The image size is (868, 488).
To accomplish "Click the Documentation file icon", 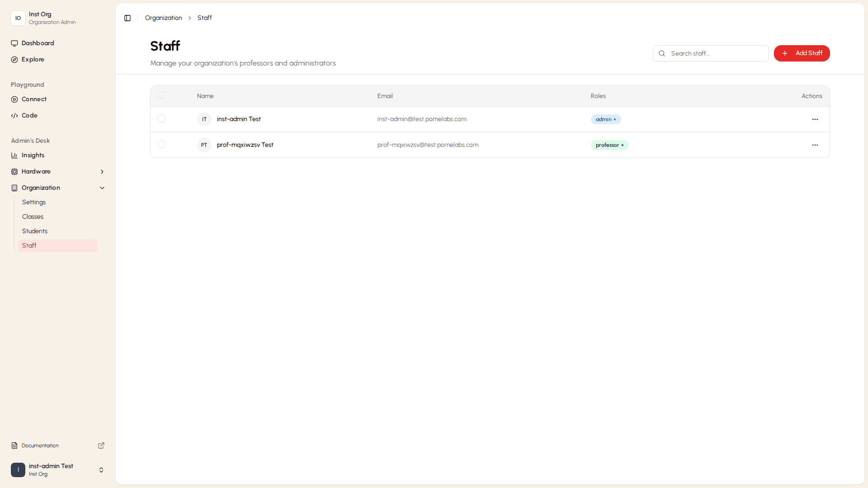I will pyautogui.click(x=14, y=446).
